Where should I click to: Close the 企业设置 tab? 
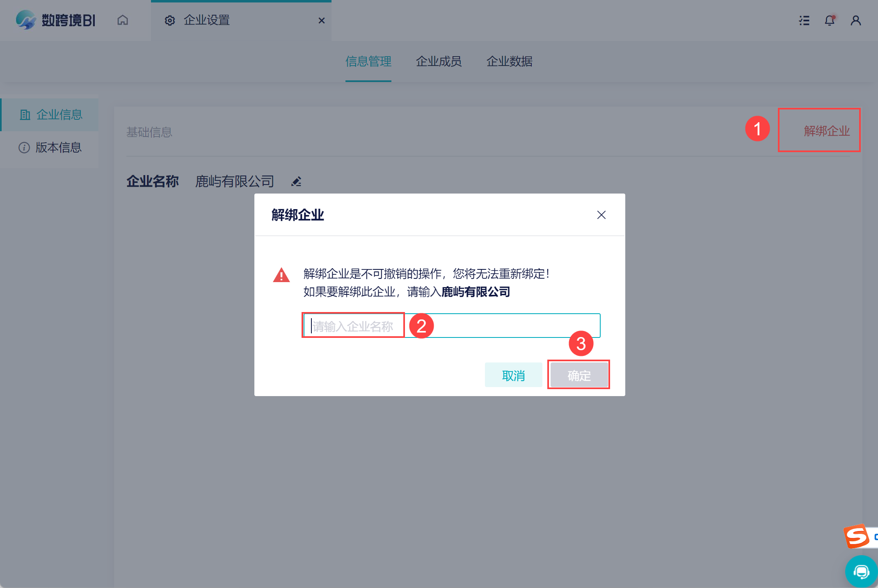coord(322,21)
